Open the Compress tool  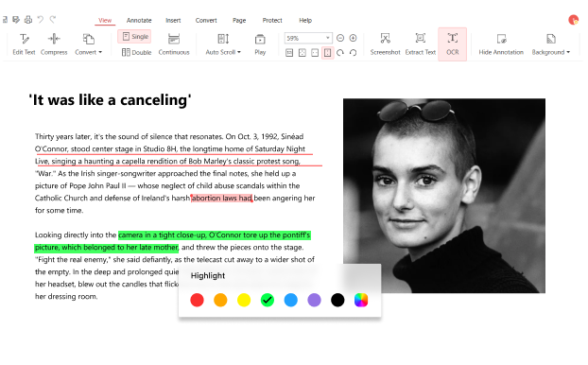54,43
